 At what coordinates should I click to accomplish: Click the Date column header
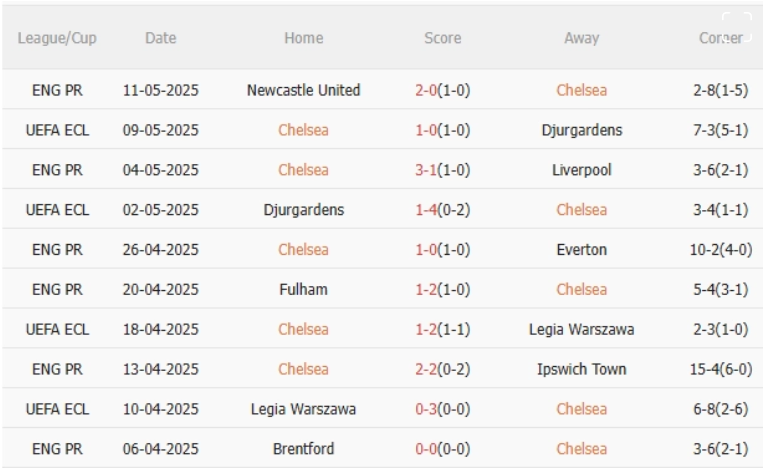(161, 38)
